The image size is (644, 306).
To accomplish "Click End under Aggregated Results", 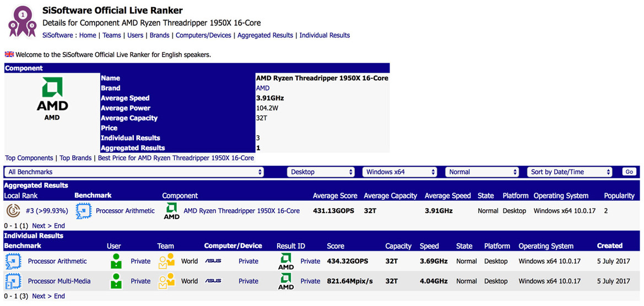I will click(x=59, y=226).
